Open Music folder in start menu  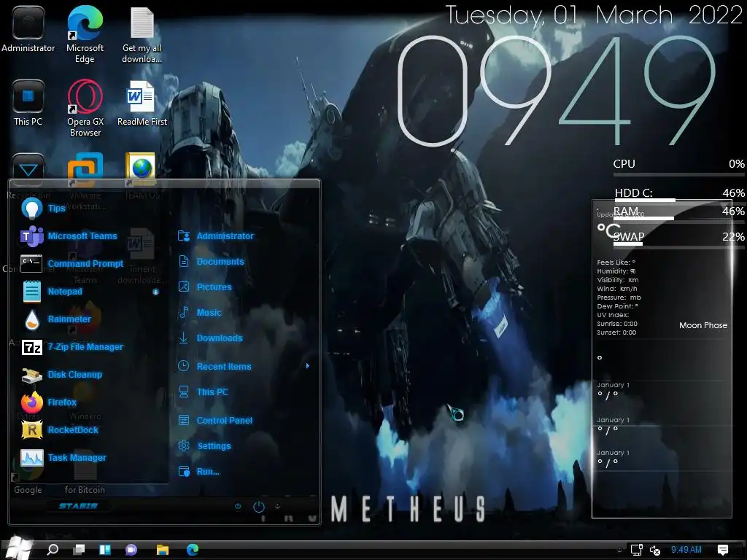(200, 313)
